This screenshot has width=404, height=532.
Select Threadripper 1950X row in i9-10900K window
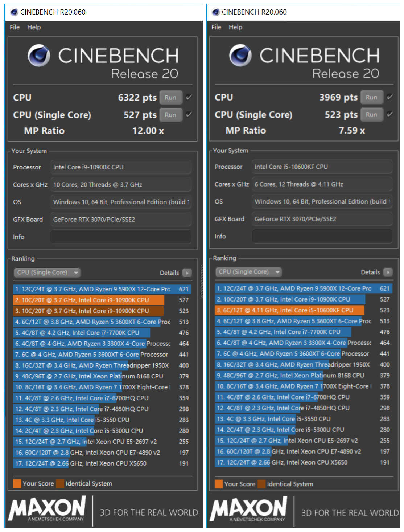click(102, 365)
